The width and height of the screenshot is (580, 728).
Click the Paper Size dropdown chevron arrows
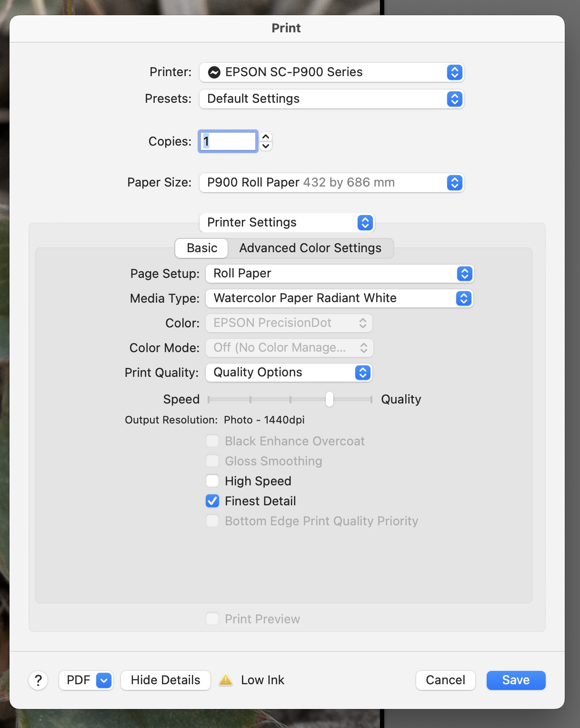[454, 183]
